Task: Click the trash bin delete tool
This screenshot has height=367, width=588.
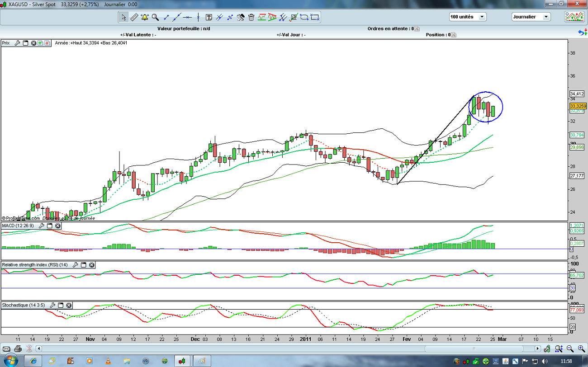Action: 251,17
